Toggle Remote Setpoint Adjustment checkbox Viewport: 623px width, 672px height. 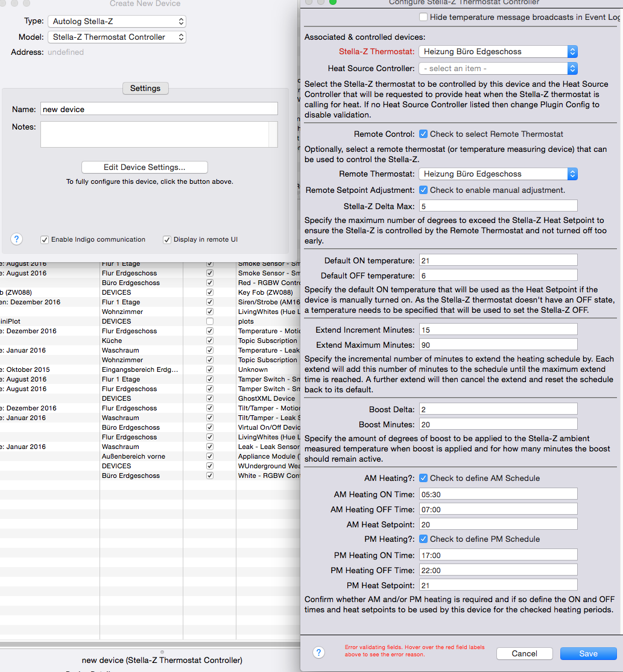(423, 190)
